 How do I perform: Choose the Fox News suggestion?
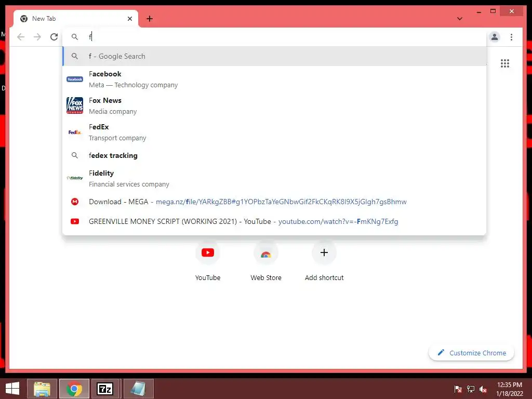click(x=274, y=105)
